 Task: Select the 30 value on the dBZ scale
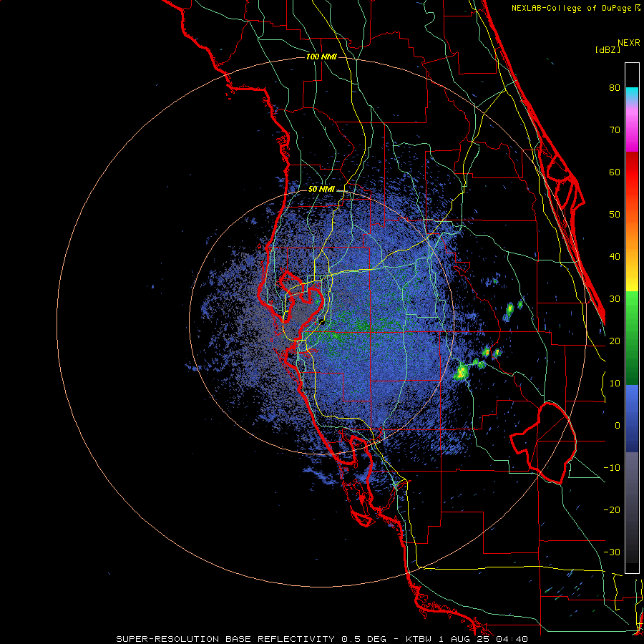(615, 299)
